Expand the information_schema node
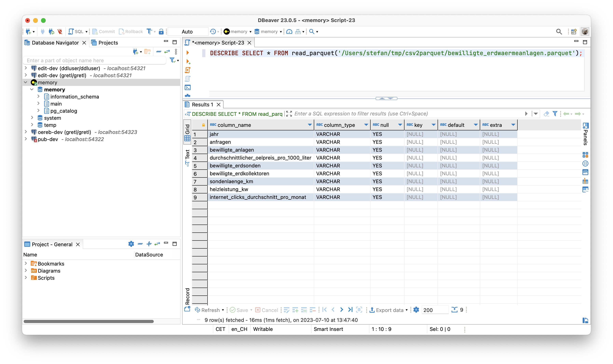Viewport: 613px width, 364px height. pyautogui.click(x=38, y=96)
